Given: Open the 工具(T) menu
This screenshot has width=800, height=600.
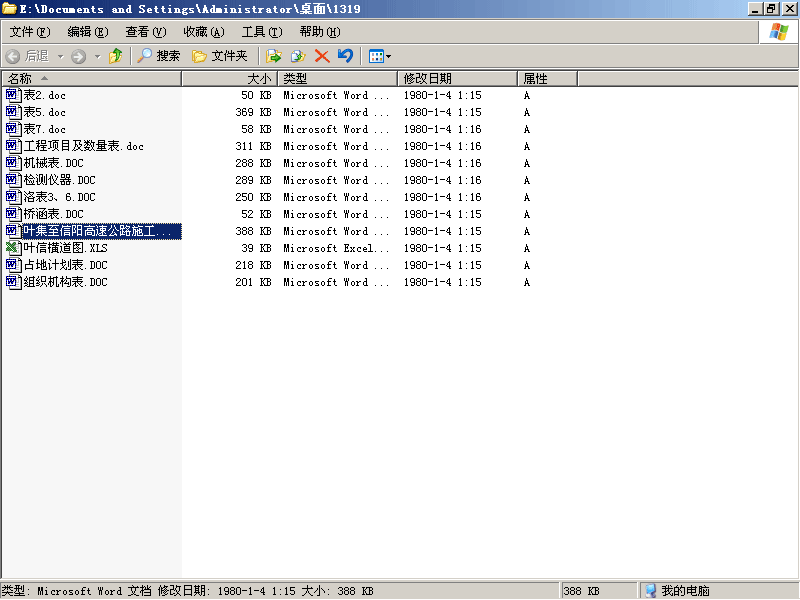Looking at the screenshot, I should click(x=262, y=32).
